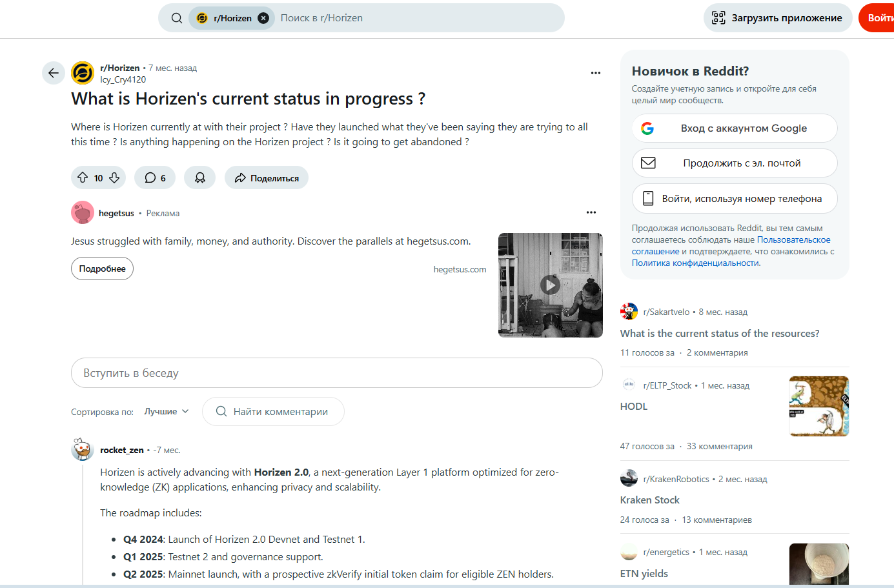This screenshot has height=588, width=894.
Task: Click the 'Подробнее' ad button
Action: [102, 269]
